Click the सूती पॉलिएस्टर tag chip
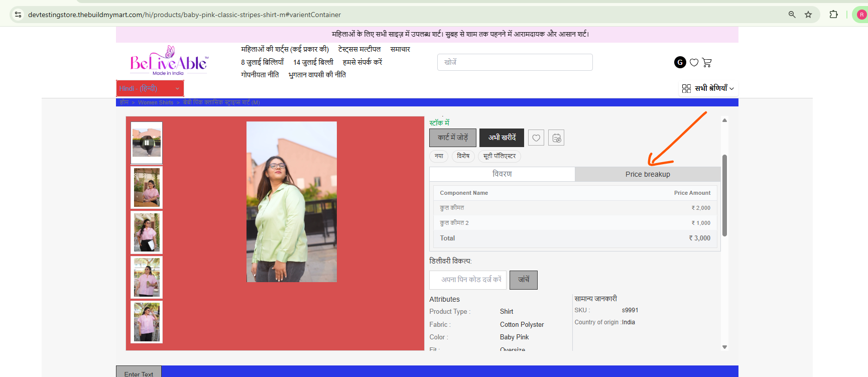Screen dimensions: 868x377 pos(500,156)
